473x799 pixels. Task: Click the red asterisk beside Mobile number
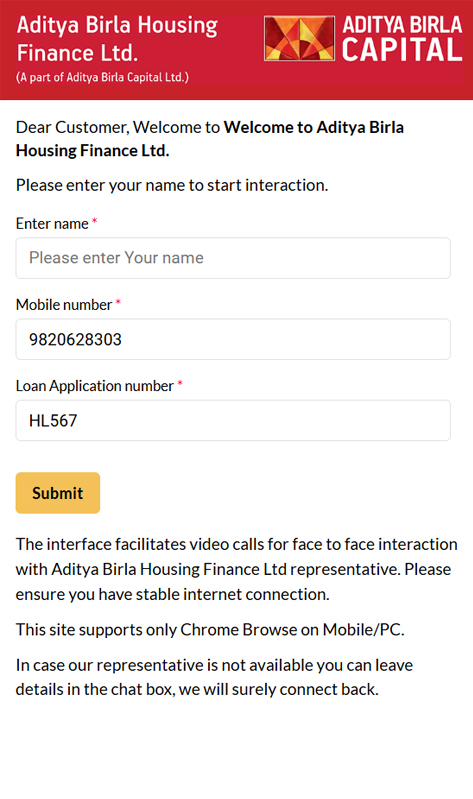pos(118,302)
